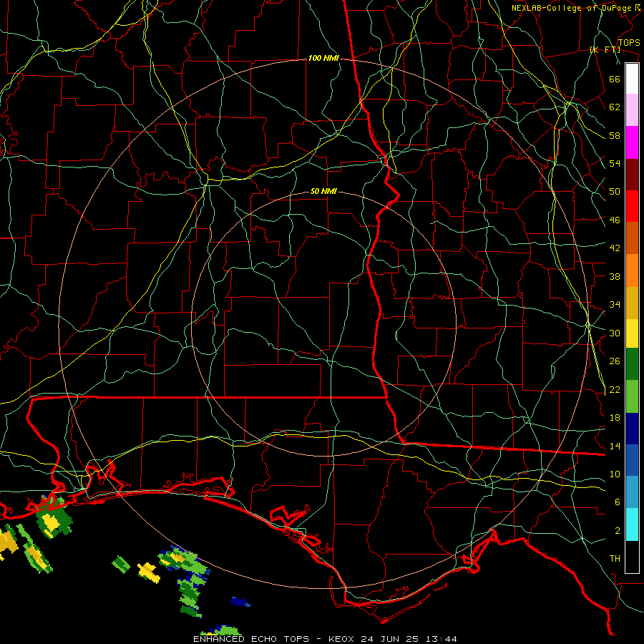644x644 pixels.
Task: Pick the cyan legend swatch
Action: click(x=632, y=524)
